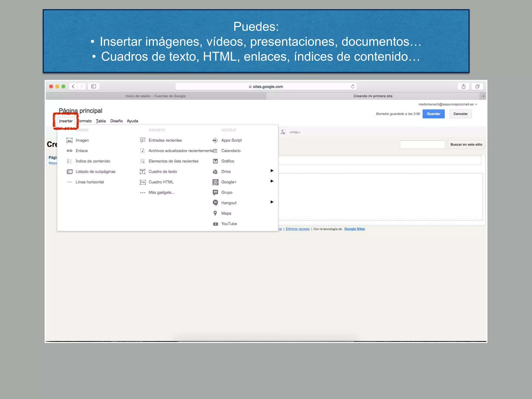This screenshot has height=399, width=532.
Task: Click the YouTube play icon
Action: (215, 224)
